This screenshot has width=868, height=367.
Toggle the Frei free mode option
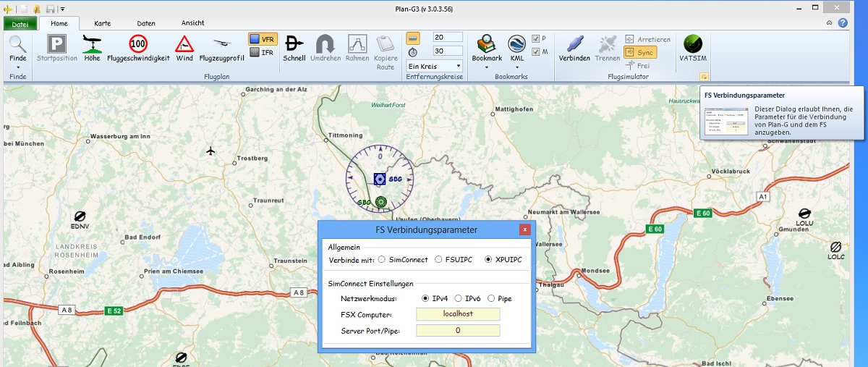point(637,65)
